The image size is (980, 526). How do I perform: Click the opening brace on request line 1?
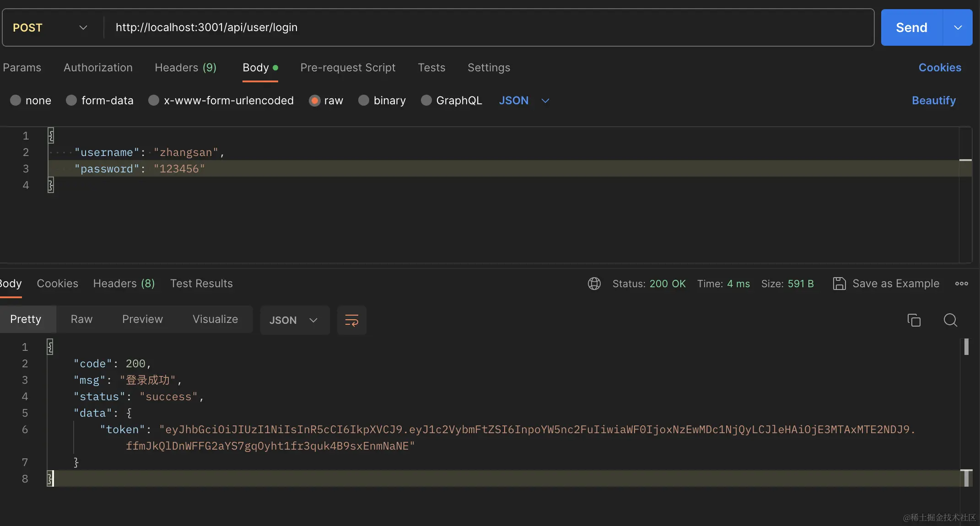(51, 135)
